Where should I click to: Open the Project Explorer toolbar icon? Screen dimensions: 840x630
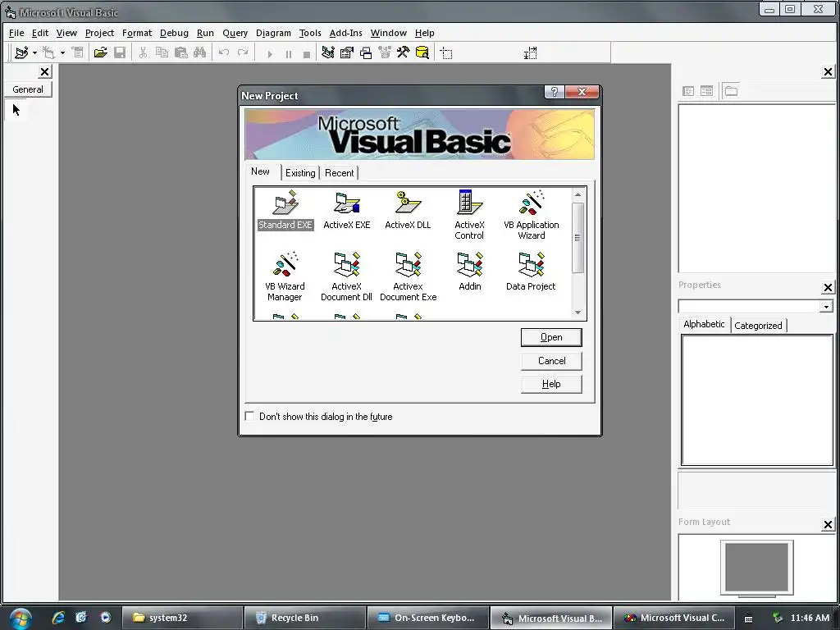coord(328,52)
